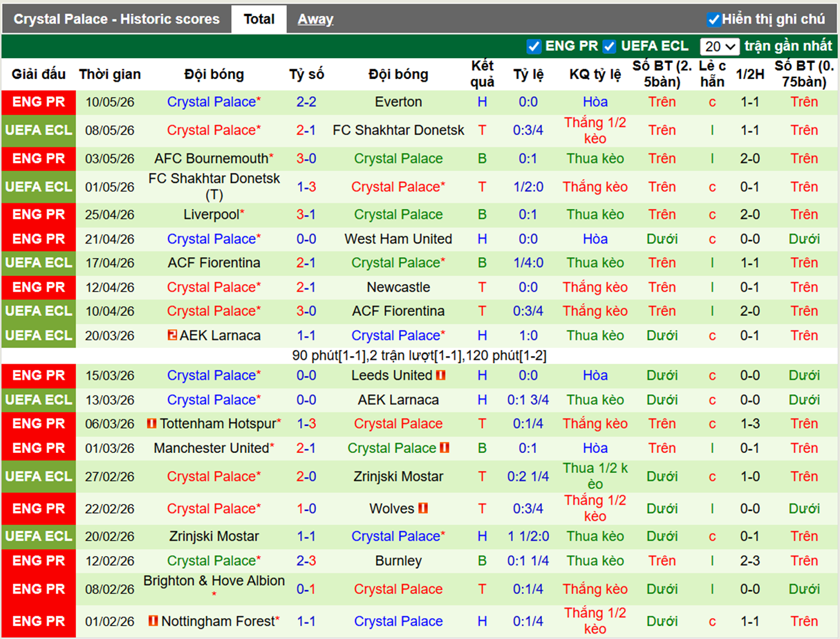Click the ENG PR league badge for 10/05/26
Viewport: 840px width, 639px height.
click(x=38, y=102)
